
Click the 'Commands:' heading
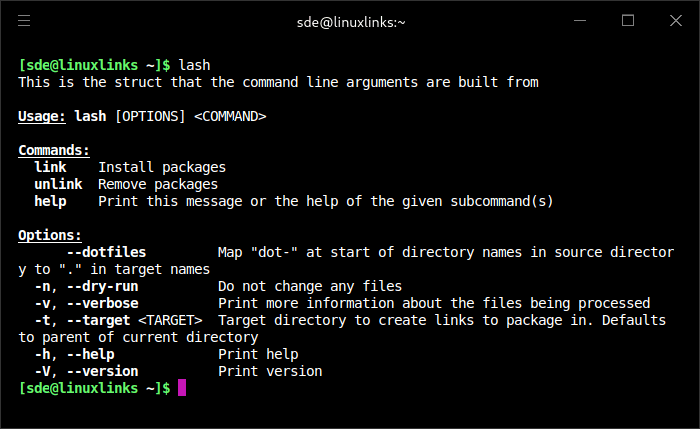click(x=54, y=150)
